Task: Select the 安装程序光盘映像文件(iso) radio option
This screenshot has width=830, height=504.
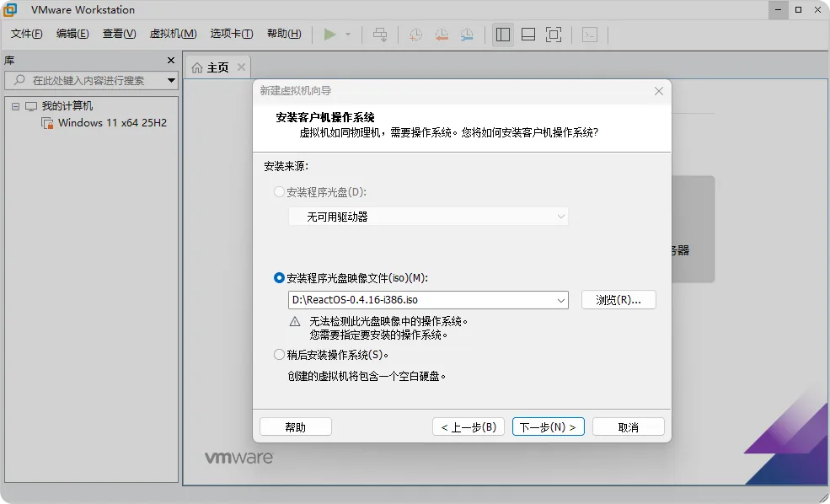Action: (x=279, y=277)
